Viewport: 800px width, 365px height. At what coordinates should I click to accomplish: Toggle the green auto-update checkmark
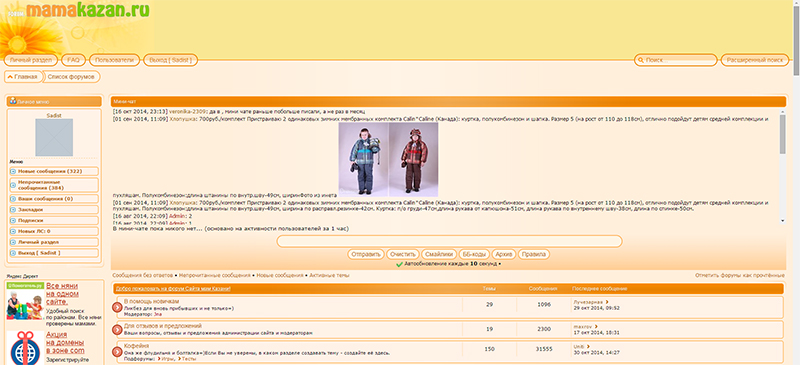point(399,264)
